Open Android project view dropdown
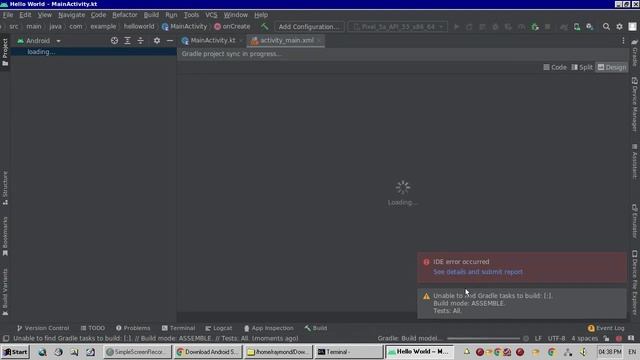 39,41
